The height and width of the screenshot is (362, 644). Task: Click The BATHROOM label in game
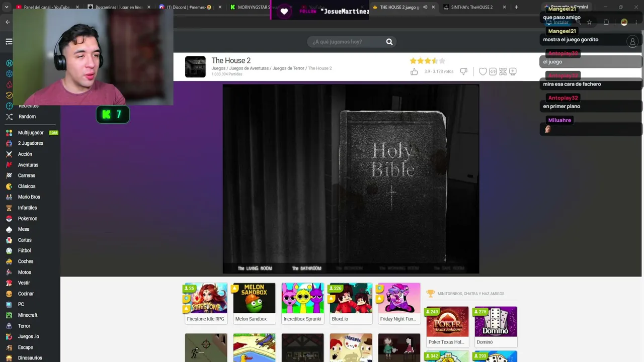tap(306, 268)
